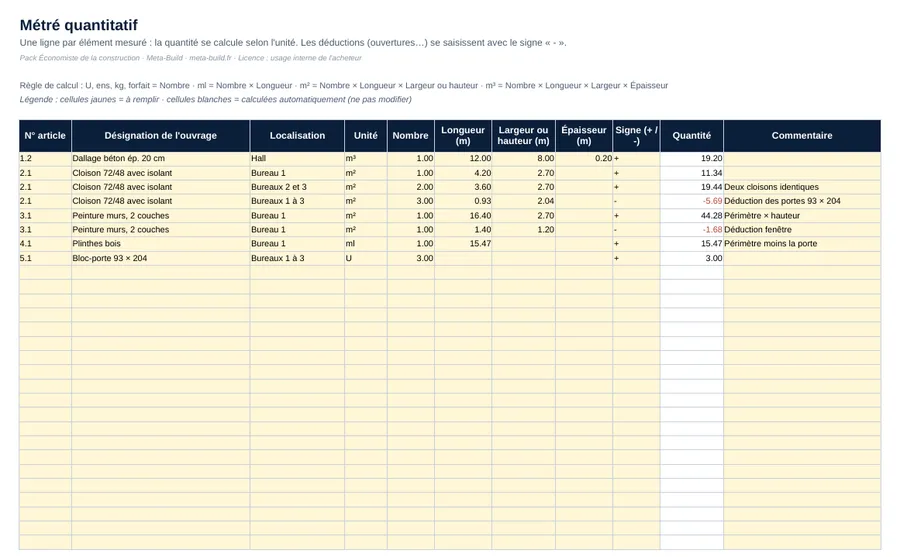
Task: Select the "N° article" column header
Action: point(45,136)
